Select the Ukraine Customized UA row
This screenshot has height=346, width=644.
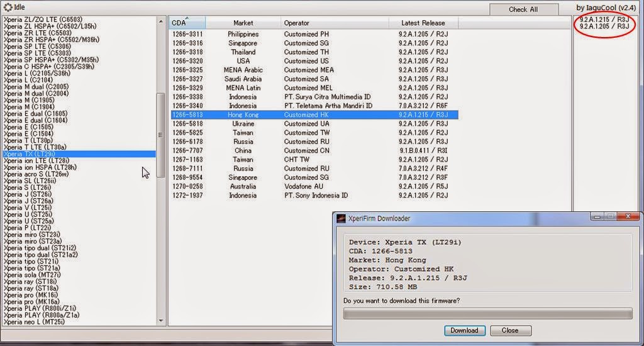[314, 124]
